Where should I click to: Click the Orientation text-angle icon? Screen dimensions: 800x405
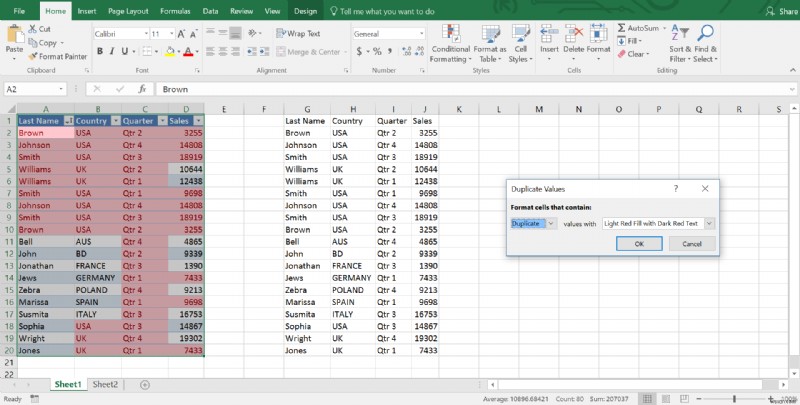[252, 34]
